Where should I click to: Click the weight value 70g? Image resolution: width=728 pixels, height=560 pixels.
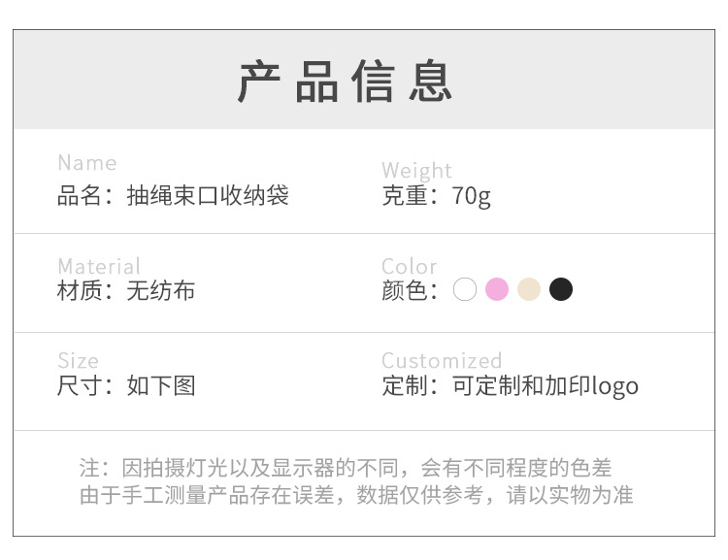[x=472, y=196]
